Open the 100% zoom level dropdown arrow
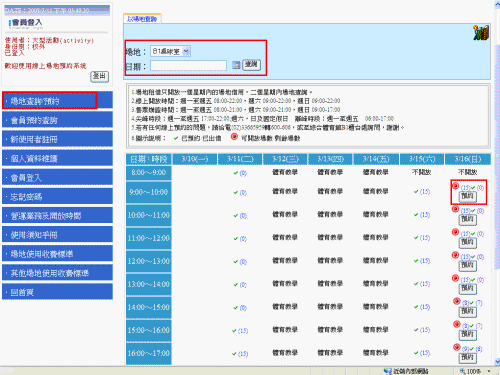 (489, 371)
